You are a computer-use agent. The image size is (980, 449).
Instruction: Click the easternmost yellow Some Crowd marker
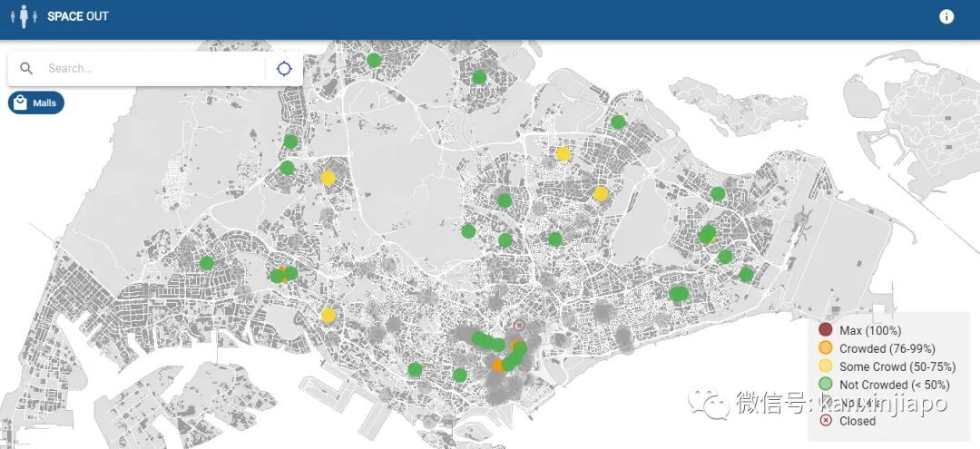[601, 193]
